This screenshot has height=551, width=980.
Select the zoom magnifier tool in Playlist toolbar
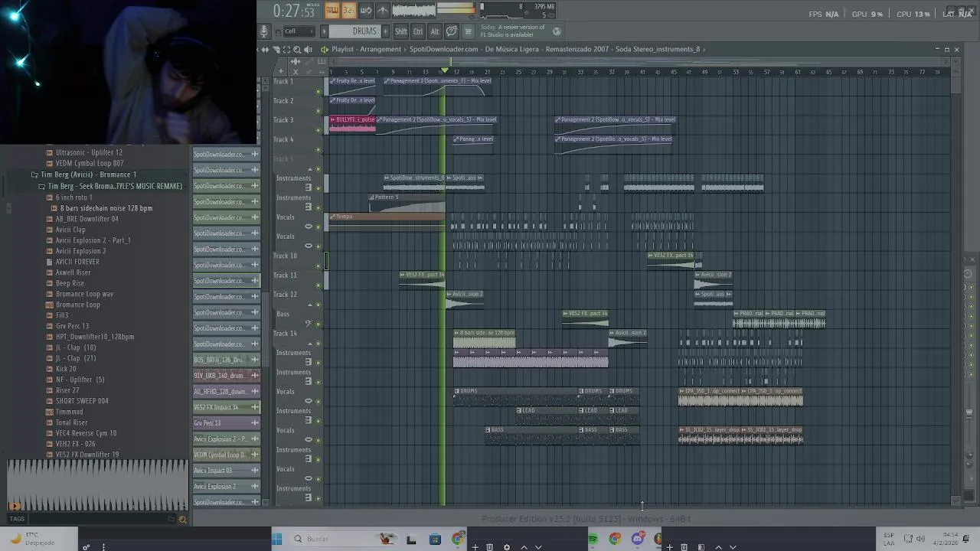297,49
